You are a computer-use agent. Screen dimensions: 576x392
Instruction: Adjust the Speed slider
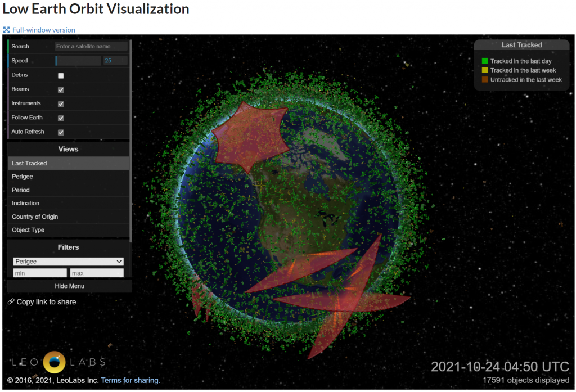click(78, 61)
